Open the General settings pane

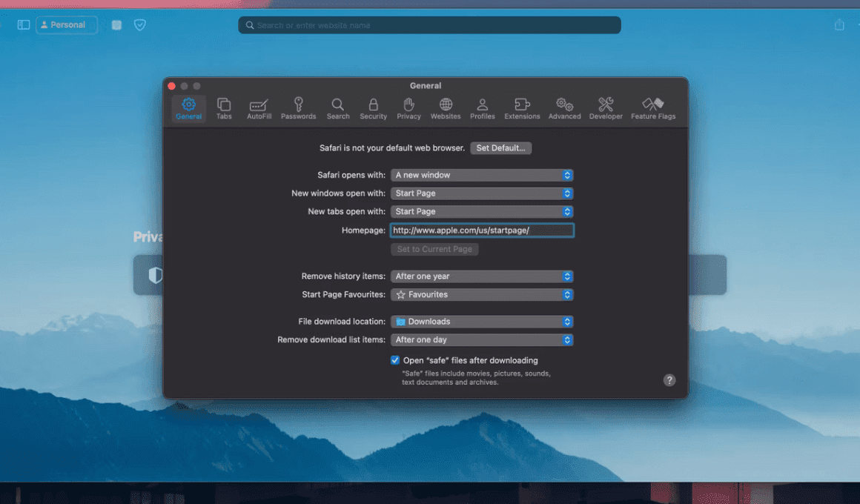coord(188,109)
